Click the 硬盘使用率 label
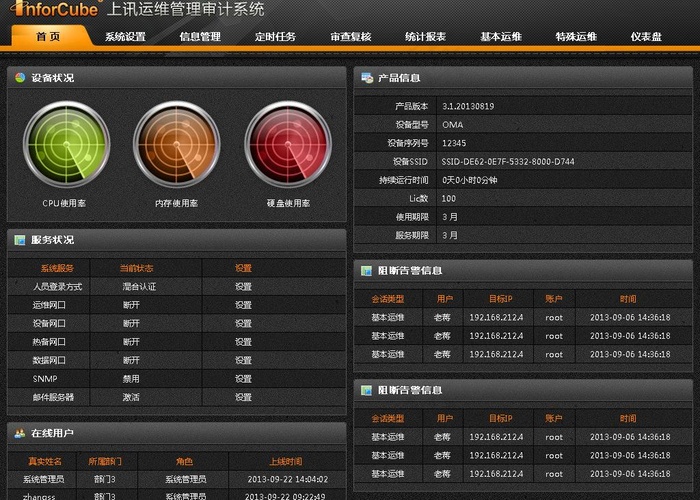 point(288,203)
